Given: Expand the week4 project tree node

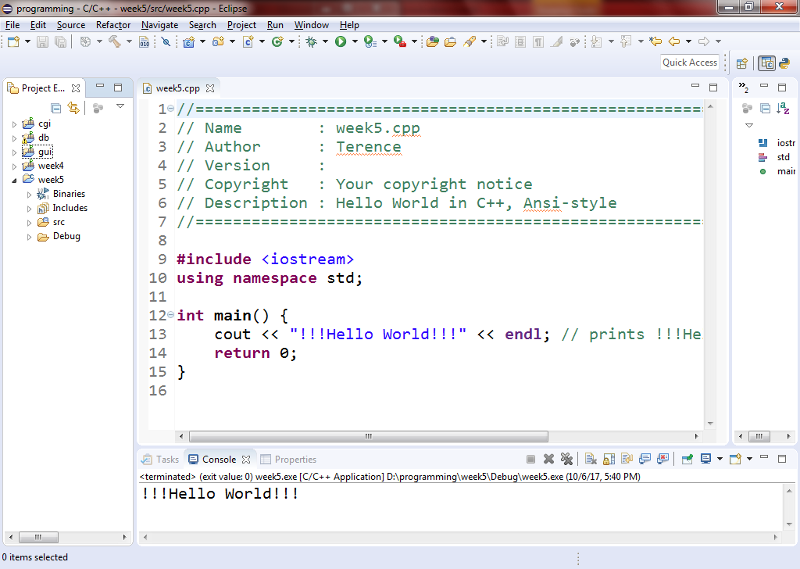Looking at the screenshot, I should (x=14, y=166).
